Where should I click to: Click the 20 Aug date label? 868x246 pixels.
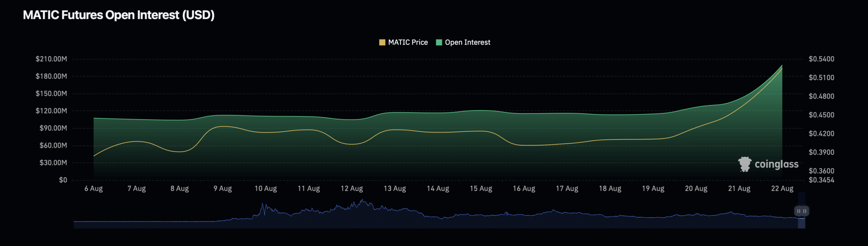[696, 188]
